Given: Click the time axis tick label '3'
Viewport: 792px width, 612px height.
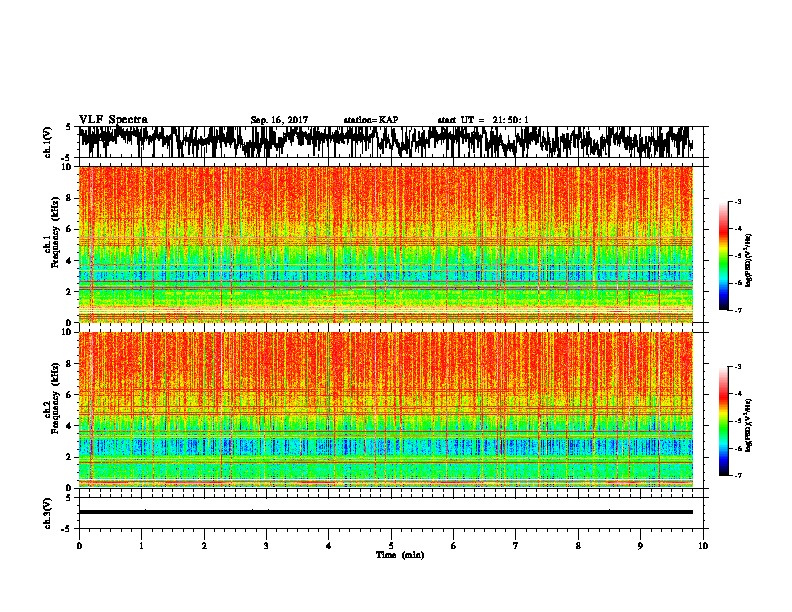Looking at the screenshot, I should click(266, 545).
